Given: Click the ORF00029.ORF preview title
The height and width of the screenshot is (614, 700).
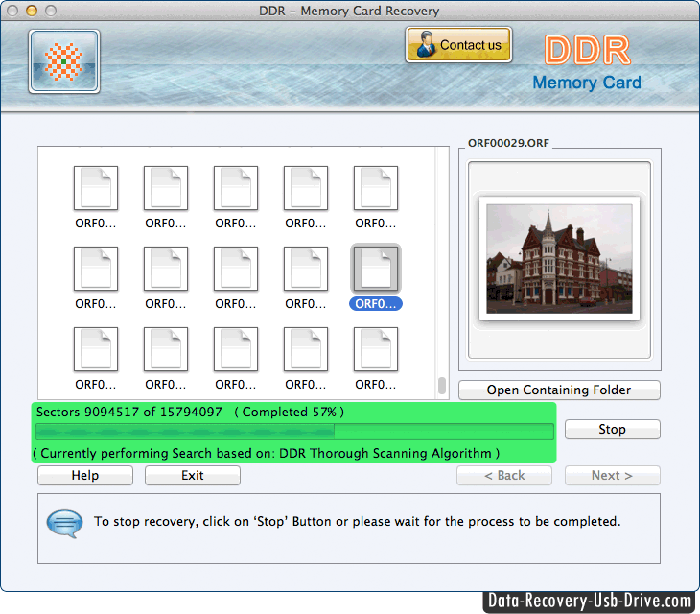Looking at the screenshot, I should [508, 143].
